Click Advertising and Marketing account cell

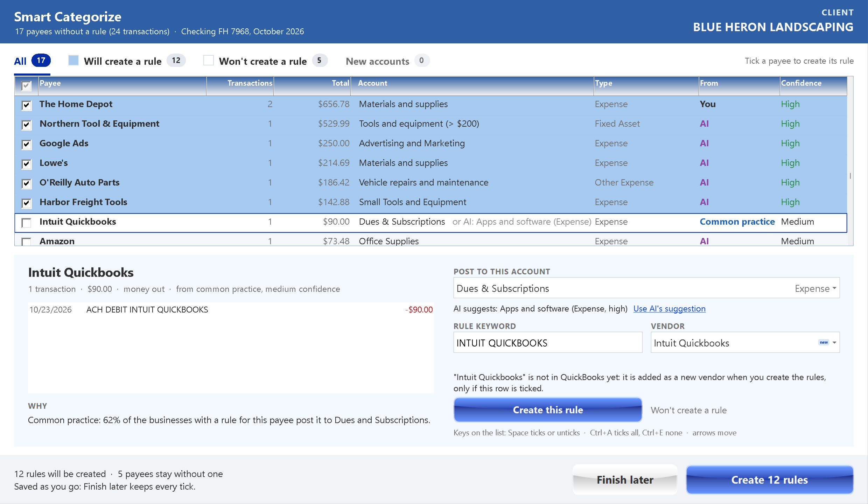412,143
